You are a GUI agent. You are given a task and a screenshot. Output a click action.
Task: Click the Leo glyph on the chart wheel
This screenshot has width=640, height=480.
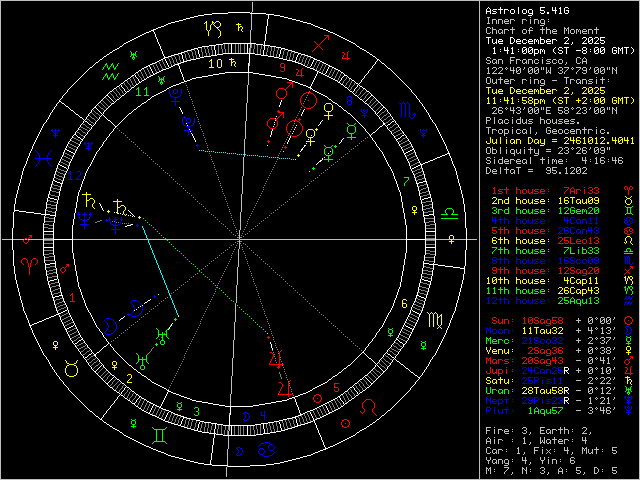pyautogui.click(x=369, y=408)
